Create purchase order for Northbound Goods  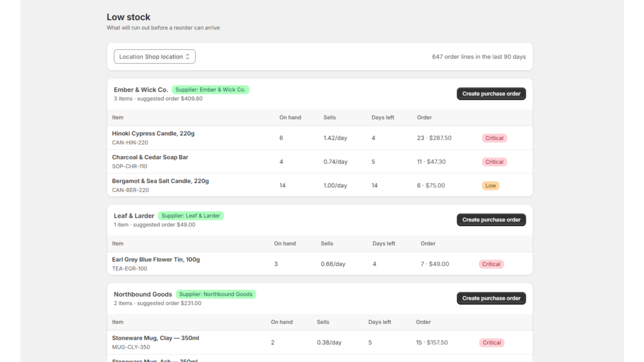(x=491, y=298)
